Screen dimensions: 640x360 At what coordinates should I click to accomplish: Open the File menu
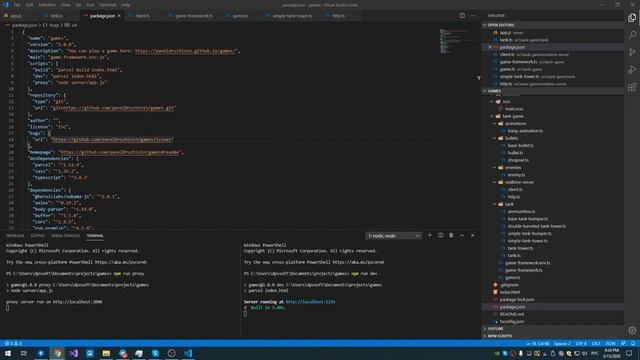(17, 5)
